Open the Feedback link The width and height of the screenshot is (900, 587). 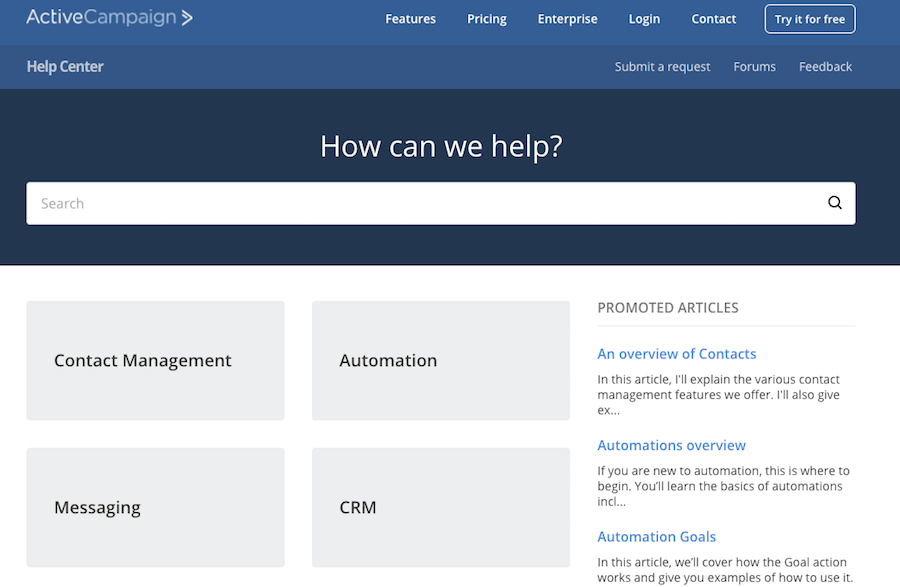click(825, 67)
